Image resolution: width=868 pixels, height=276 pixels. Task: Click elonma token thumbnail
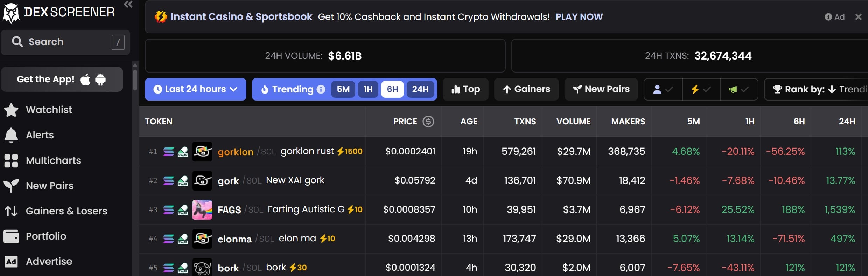pyautogui.click(x=202, y=239)
